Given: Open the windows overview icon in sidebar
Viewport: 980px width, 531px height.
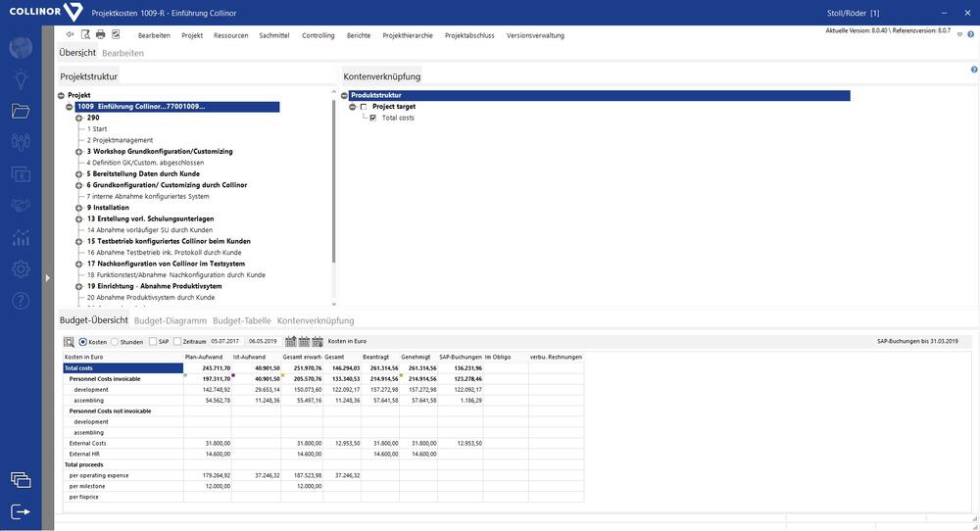Looking at the screenshot, I should (x=21, y=479).
